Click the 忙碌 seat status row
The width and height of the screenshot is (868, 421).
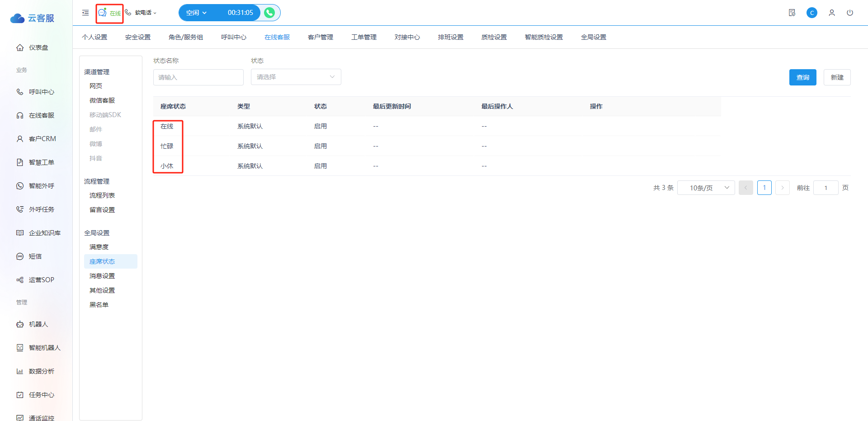click(x=437, y=146)
